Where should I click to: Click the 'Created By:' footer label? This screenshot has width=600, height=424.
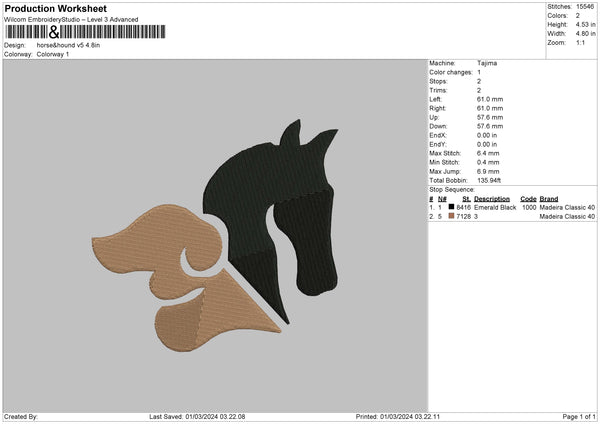click(21, 417)
